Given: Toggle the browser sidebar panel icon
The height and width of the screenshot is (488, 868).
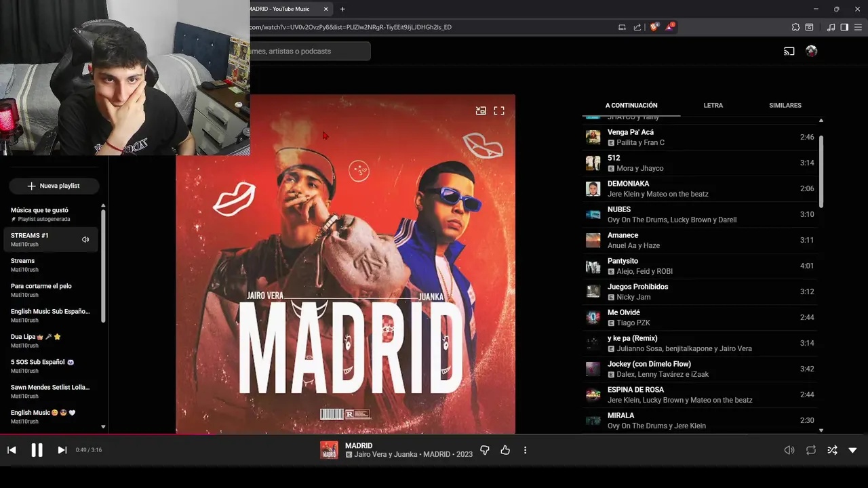Looking at the screenshot, I should point(844,27).
